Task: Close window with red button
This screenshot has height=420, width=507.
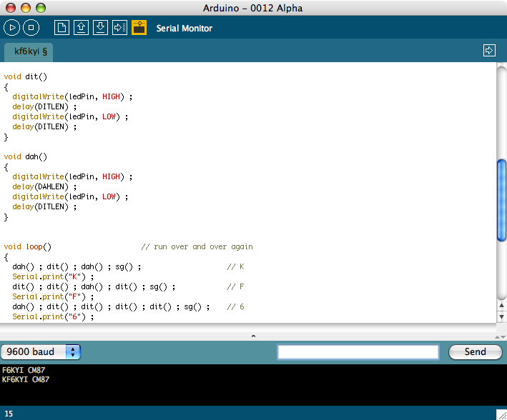Action: tap(11, 8)
